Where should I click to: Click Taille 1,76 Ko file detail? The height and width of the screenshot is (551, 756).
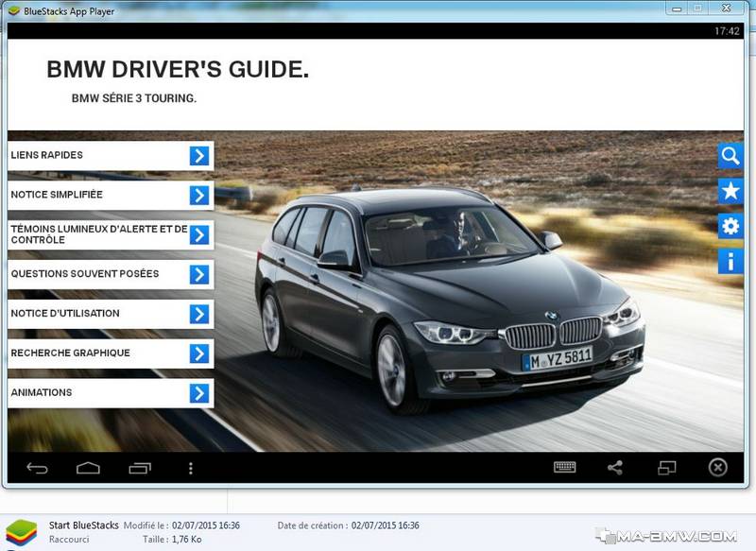click(172, 539)
